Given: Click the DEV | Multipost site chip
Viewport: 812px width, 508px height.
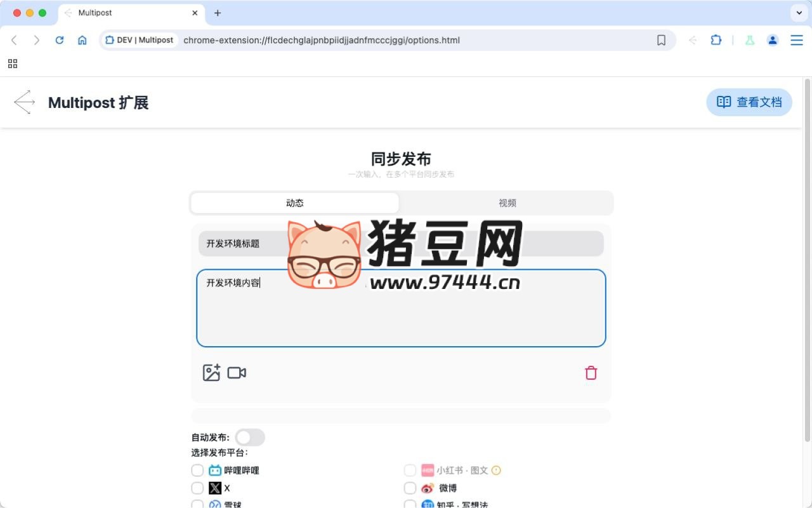Looking at the screenshot, I should point(139,40).
